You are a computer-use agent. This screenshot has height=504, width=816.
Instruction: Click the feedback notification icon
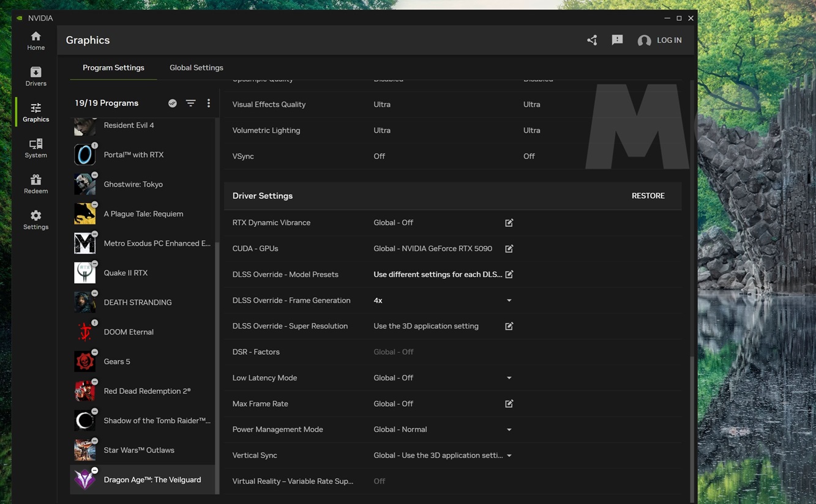point(617,40)
